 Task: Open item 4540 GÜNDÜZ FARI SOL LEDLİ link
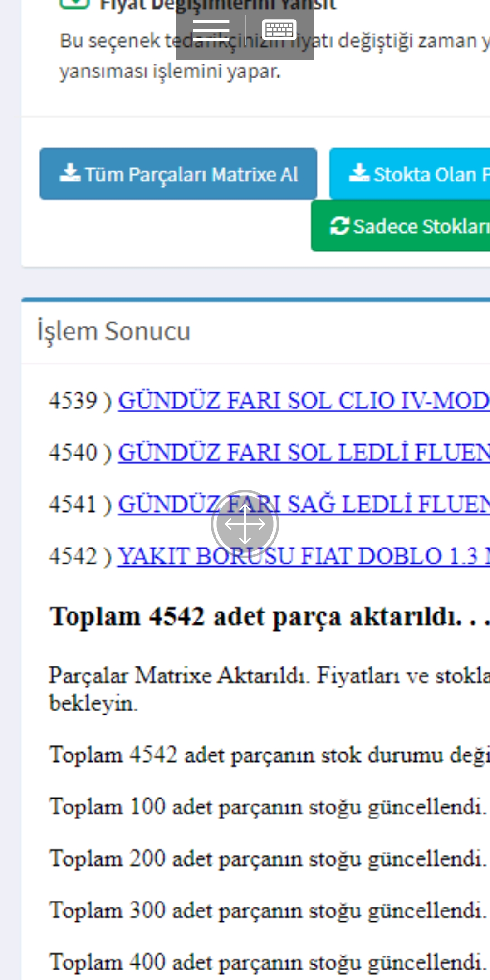point(303,453)
